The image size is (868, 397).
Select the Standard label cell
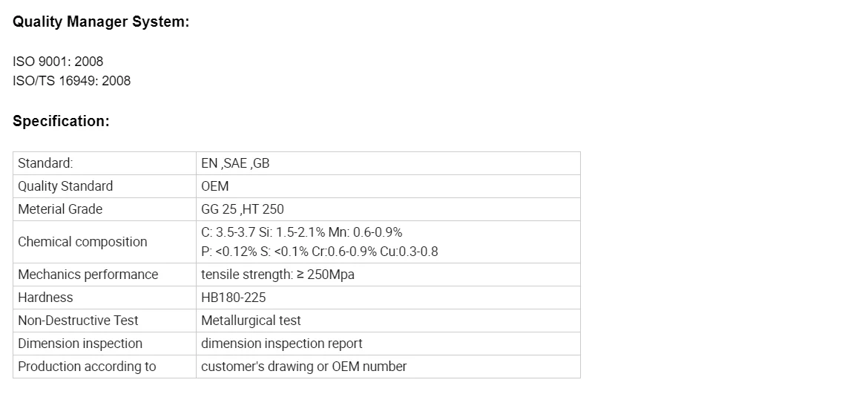105,163
